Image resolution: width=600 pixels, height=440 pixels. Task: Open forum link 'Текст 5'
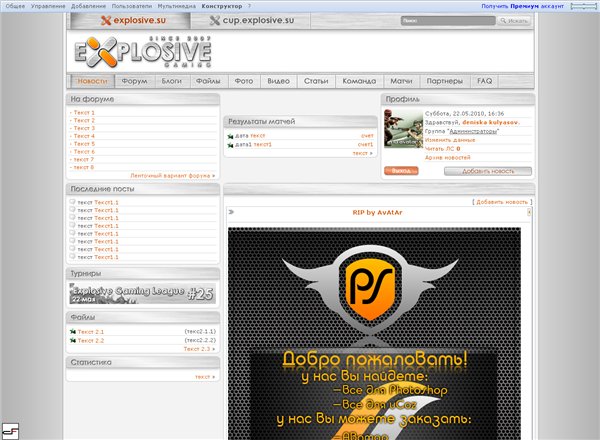[84, 144]
